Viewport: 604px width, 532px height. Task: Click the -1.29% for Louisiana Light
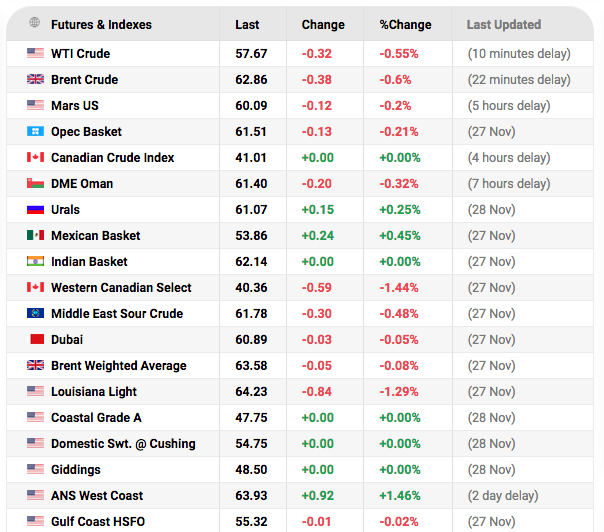click(x=399, y=391)
